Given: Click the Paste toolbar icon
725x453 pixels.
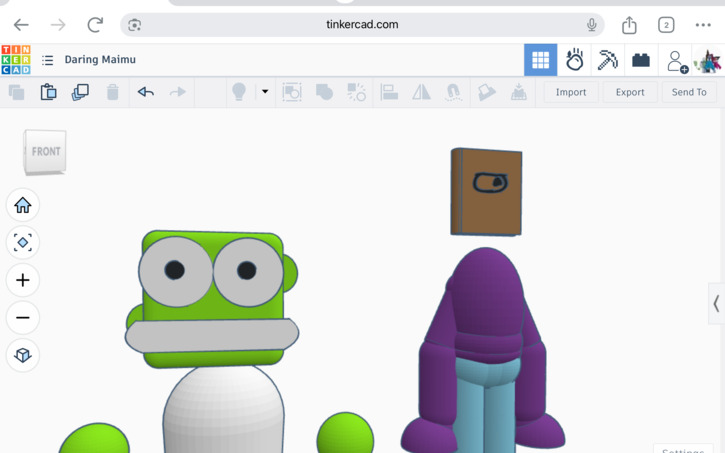Looking at the screenshot, I should pyautogui.click(x=49, y=92).
